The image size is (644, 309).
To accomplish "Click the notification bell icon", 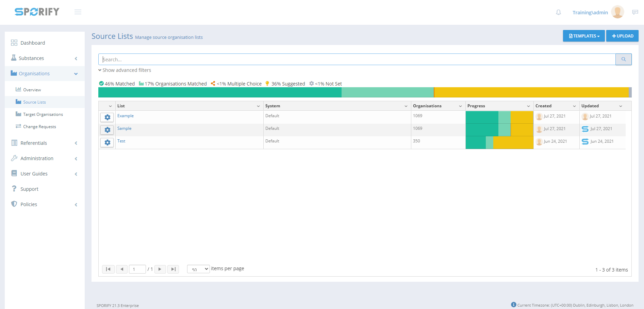I will (558, 12).
